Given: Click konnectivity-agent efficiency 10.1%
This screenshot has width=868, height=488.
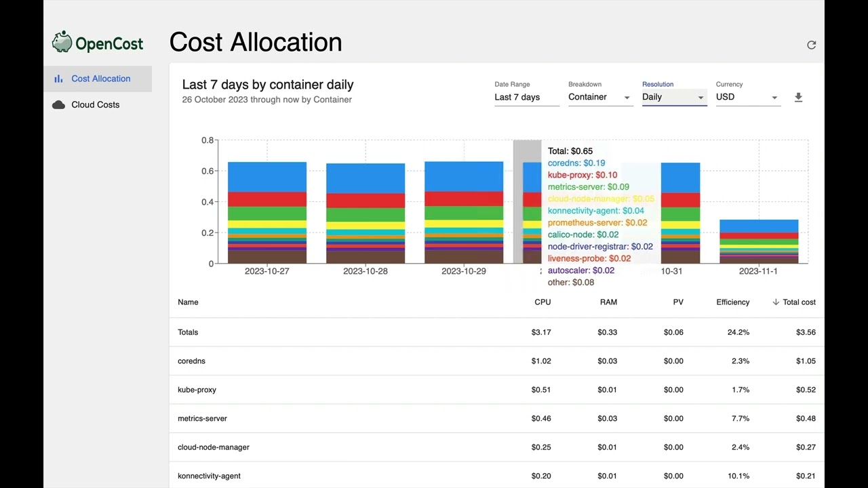Looking at the screenshot, I should (x=738, y=476).
